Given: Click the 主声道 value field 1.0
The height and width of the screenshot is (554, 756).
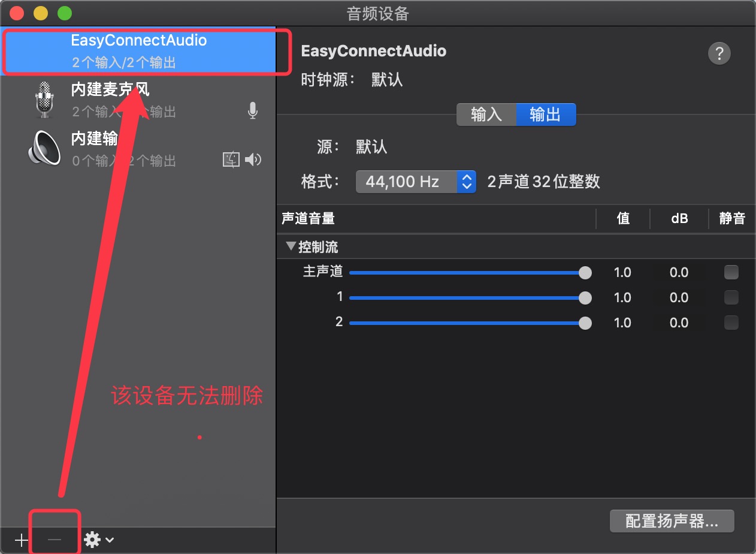Looking at the screenshot, I should (x=622, y=273).
